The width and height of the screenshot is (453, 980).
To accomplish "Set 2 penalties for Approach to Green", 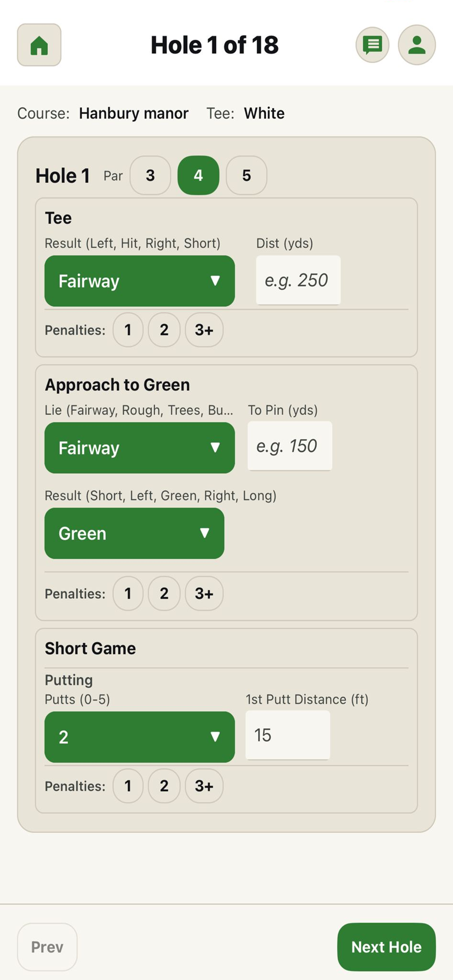I will (x=164, y=594).
